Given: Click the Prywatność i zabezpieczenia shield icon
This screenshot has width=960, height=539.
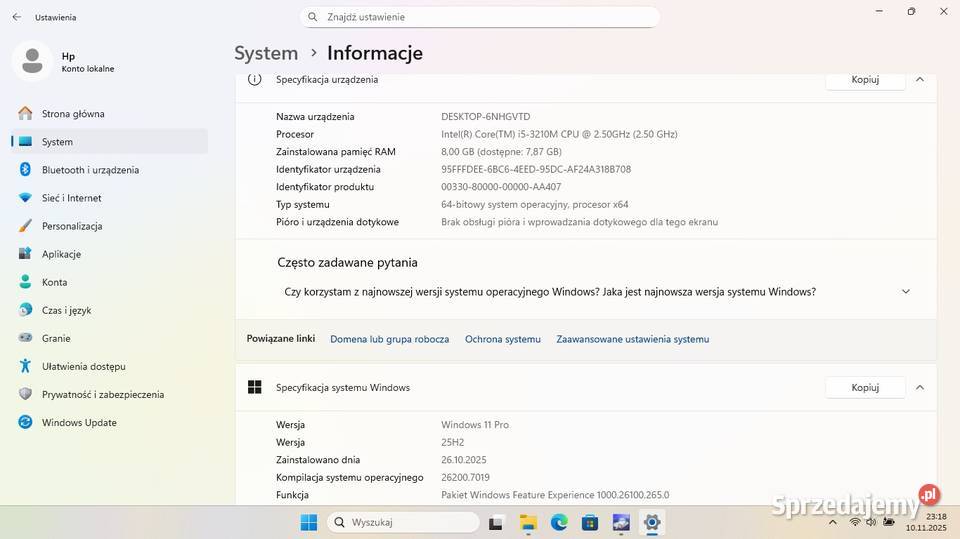Looking at the screenshot, I should click(25, 394).
